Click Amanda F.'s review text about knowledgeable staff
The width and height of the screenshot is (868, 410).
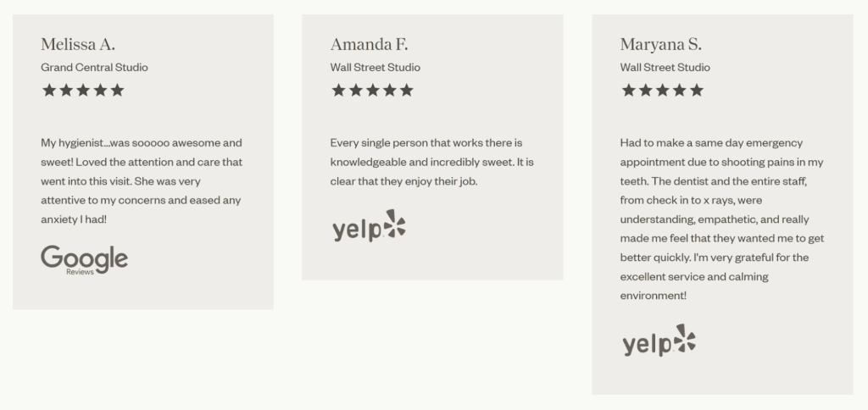(431, 162)
